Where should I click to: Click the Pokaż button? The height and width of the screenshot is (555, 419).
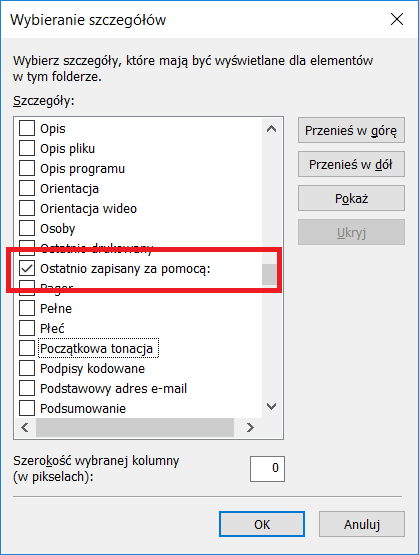tap(351, 198)
